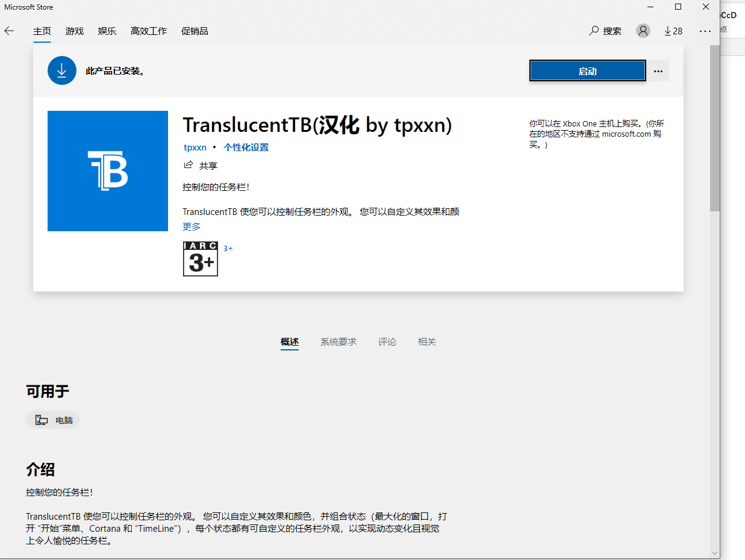Open the 促销品 tab
This screenshot has width=745, height=560.
[195, 31]
